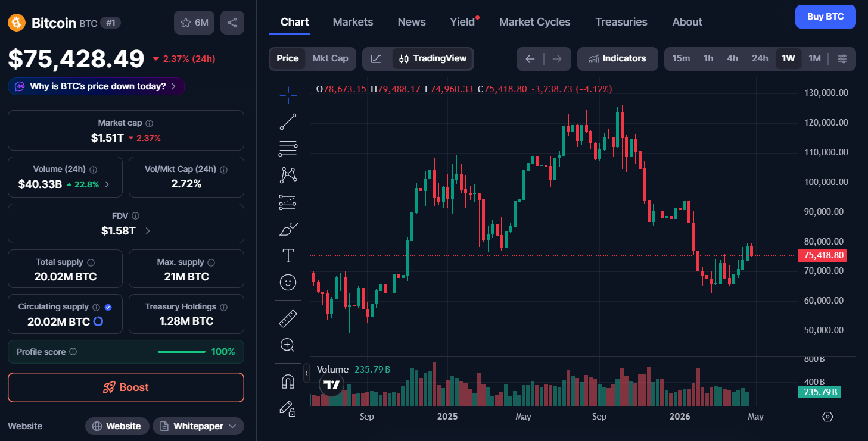Click the share icon button

click(232, 23)
